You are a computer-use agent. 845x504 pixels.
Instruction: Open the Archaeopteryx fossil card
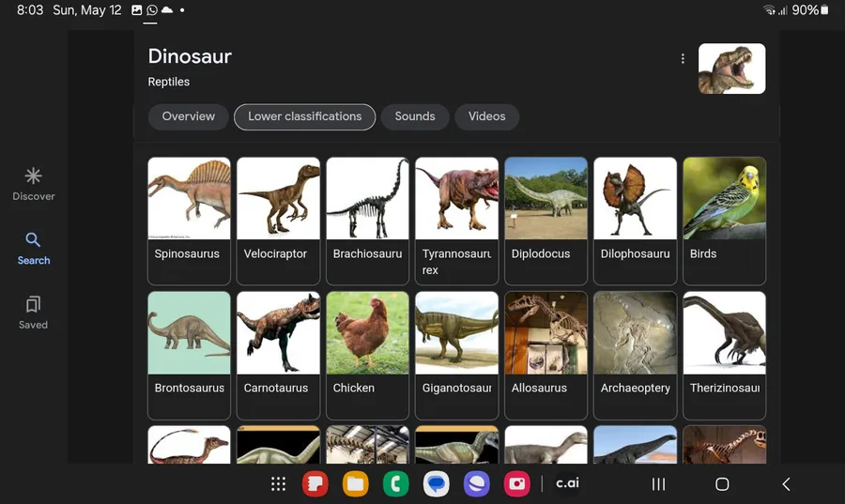point(635,356)
